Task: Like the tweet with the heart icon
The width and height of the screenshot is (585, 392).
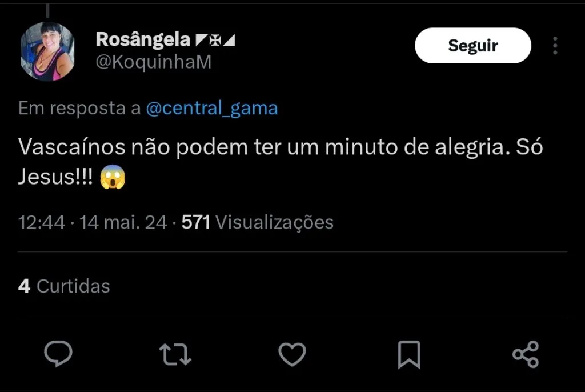Action: point(292,354)
